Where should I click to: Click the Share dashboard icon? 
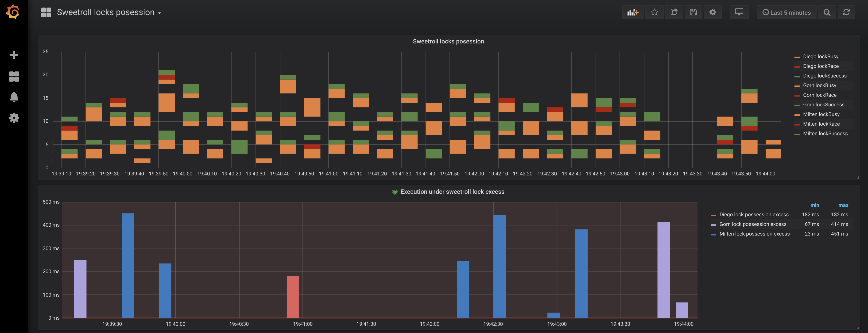(x=674, y=12)
